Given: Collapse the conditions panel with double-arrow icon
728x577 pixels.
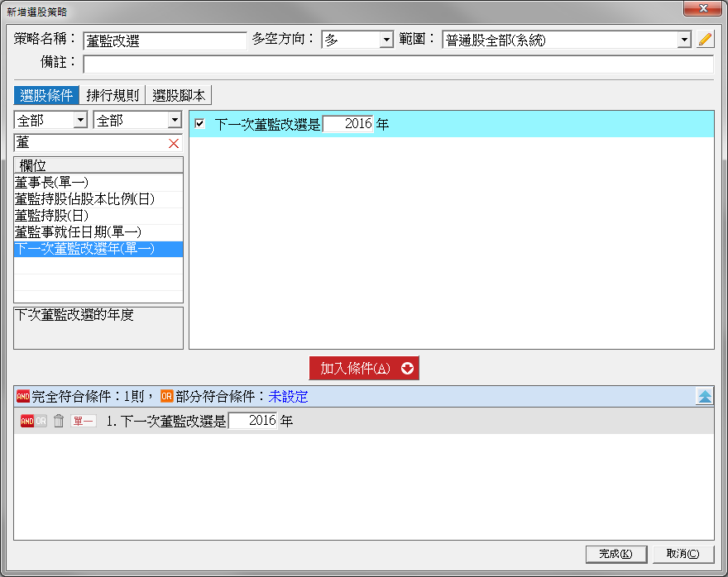Looking at the screenshot, I should [704, 397].
